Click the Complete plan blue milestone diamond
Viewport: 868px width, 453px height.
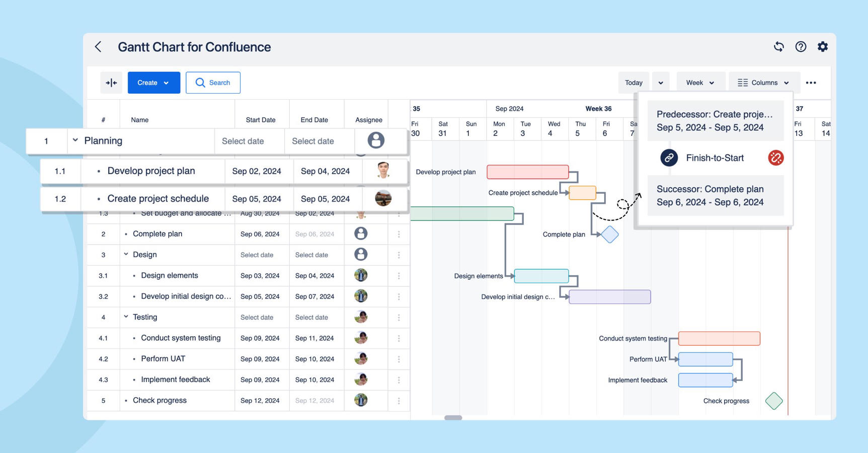[x=610, y=235]
